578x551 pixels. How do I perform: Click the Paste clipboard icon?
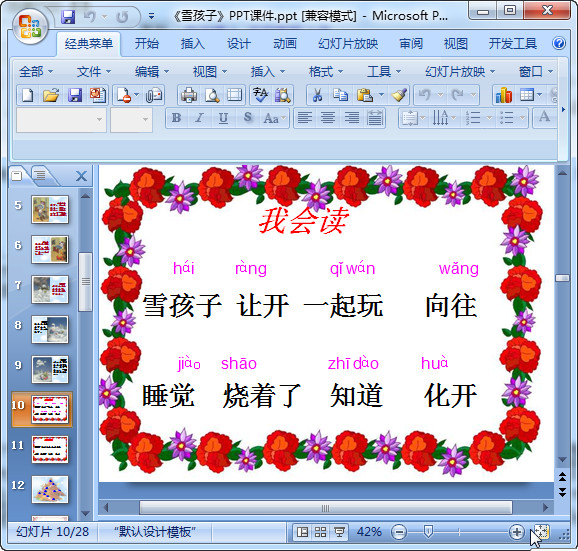tap(365, 95)
